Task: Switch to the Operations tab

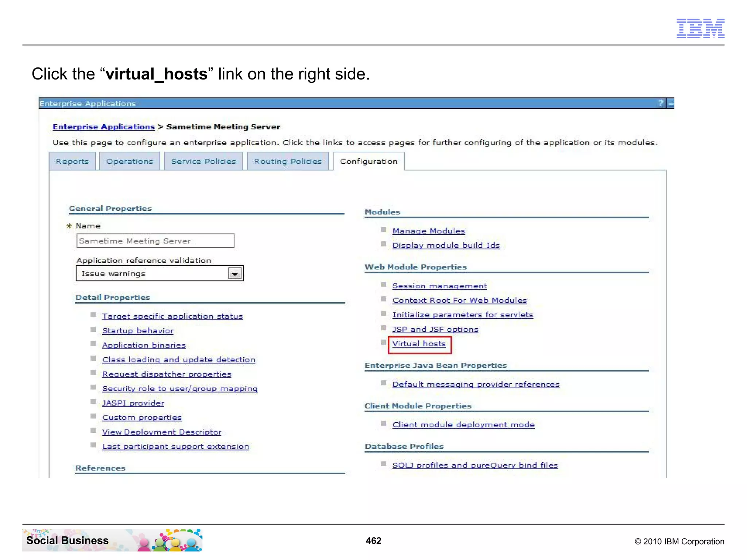Action: (x=129, y=162)
